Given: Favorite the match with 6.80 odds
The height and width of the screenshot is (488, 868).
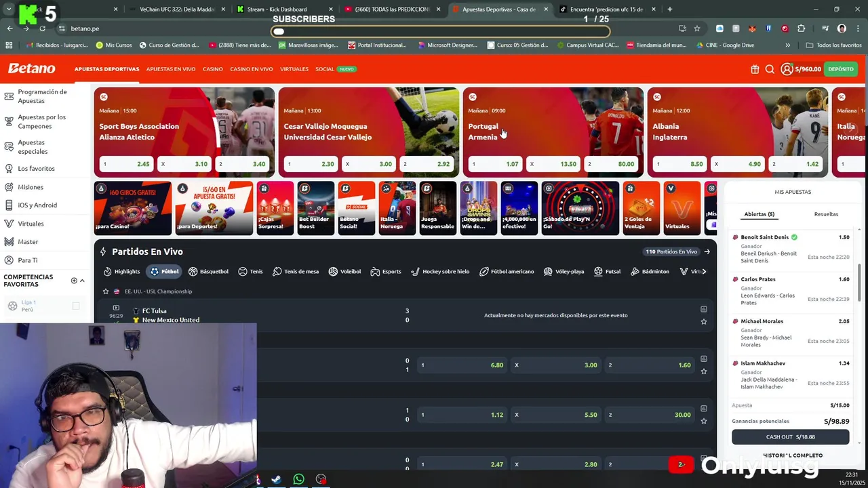Looking at the screenshot, I should (704, 371).
